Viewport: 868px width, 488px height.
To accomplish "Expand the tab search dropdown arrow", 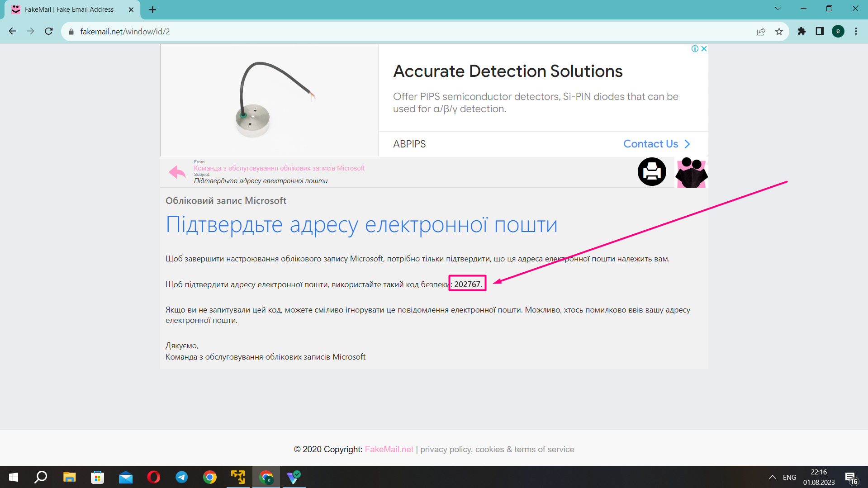I will 778,9.
